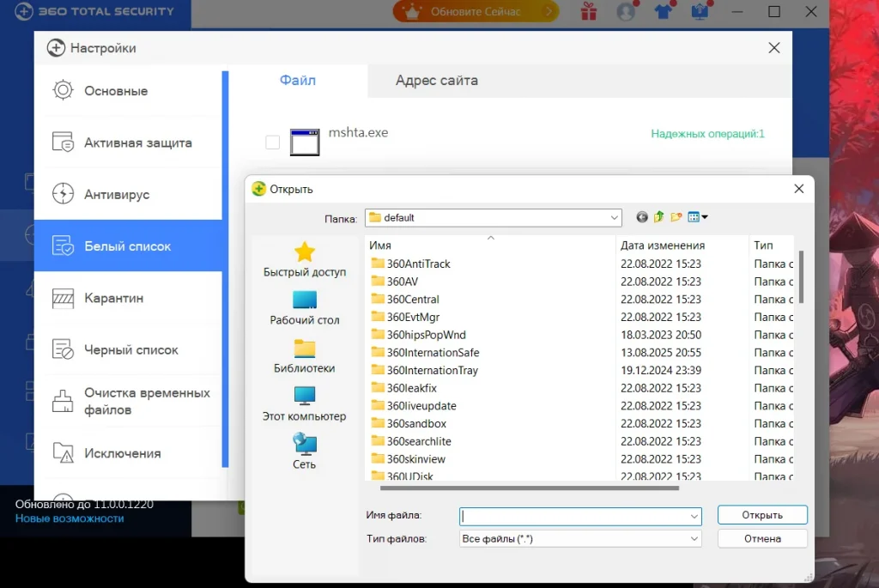Screen dimensions: 879x588
Task: Select the 360AV folder icon
Action: [x=378, y=282]
